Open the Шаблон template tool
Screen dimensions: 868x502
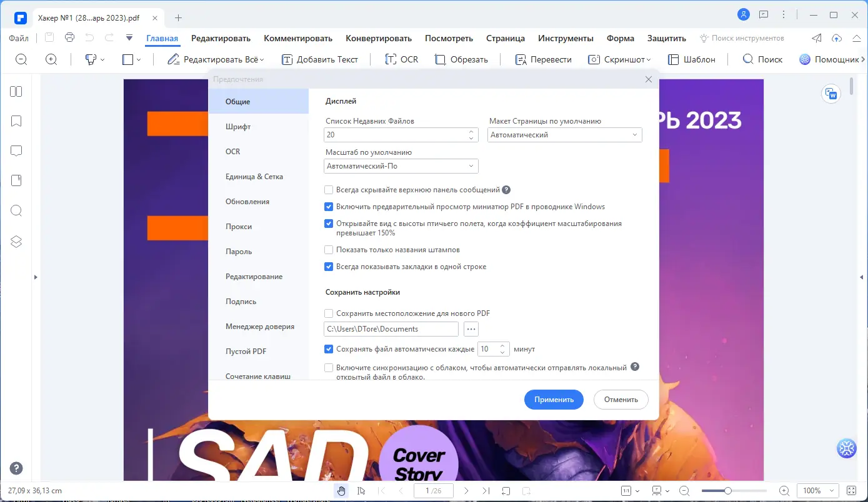[x=691, y=59]
